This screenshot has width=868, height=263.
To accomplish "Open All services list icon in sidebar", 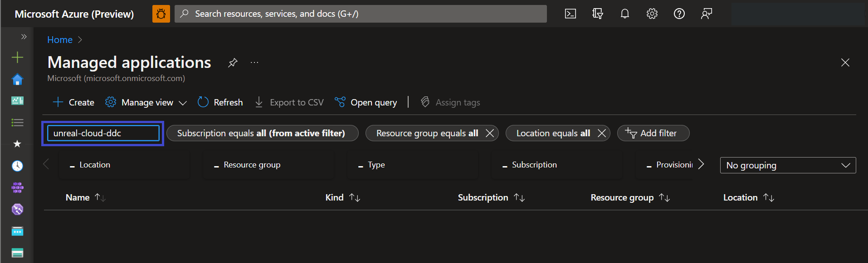I will 17,122.
